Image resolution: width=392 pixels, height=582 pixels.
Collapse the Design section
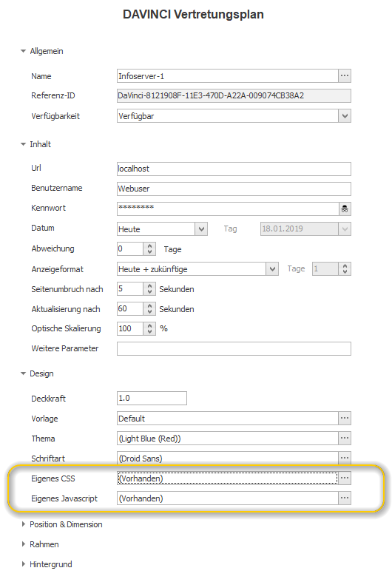(24, 373)
